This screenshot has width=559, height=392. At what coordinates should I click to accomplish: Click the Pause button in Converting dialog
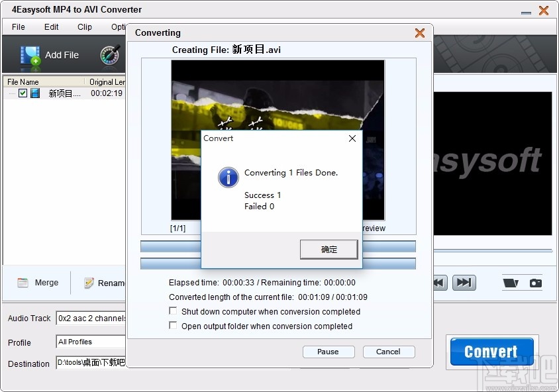[329, 352]
